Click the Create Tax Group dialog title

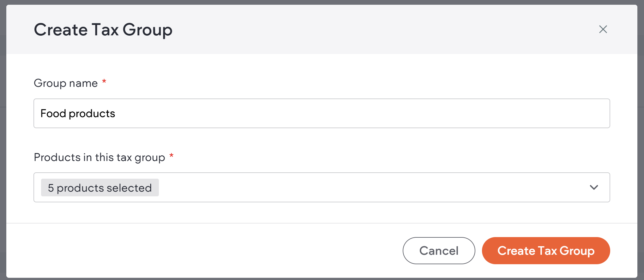coord(103,29)
